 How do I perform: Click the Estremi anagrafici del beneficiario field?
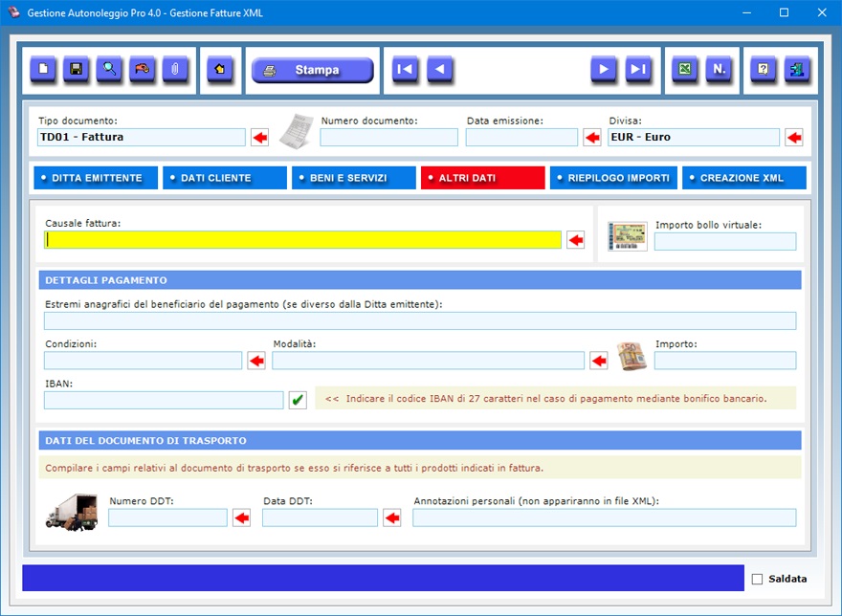point(420,320)
